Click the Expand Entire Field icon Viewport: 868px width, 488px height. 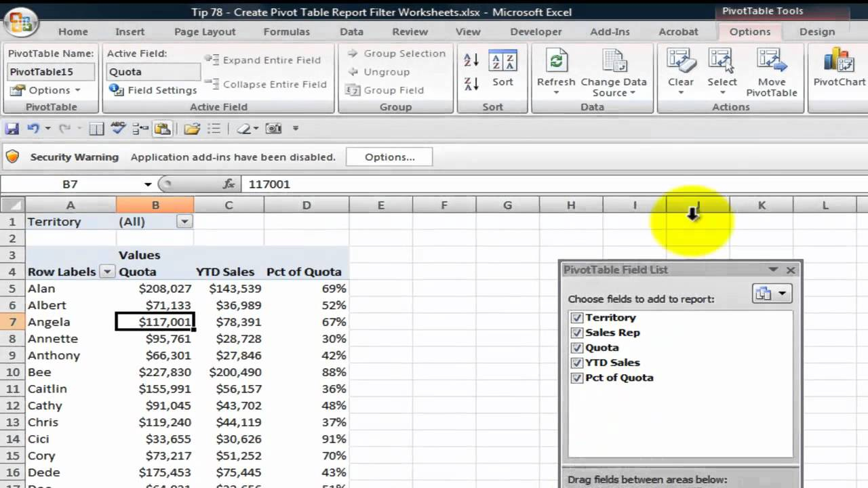click(x=214, y=60)
